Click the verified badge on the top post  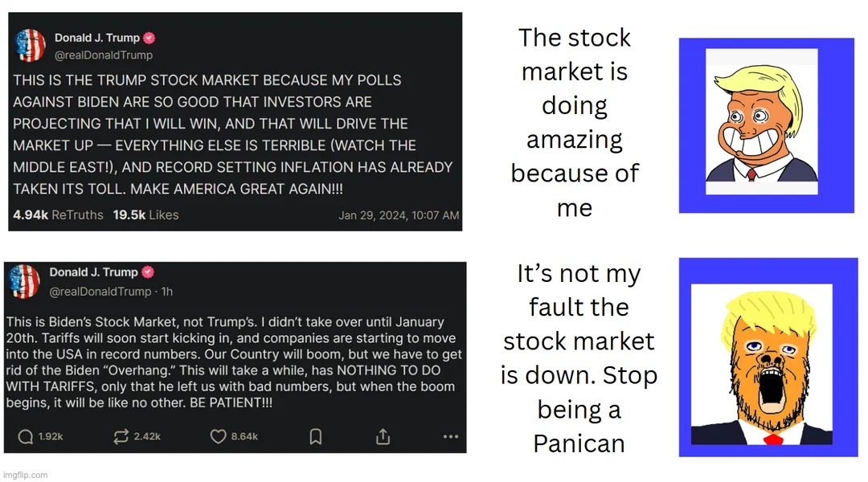tap(149, 38)
